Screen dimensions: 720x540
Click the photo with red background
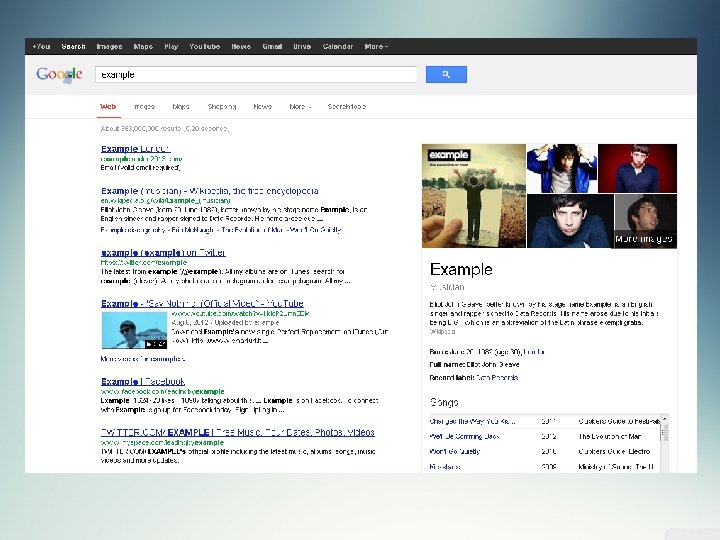pos(637,168)
